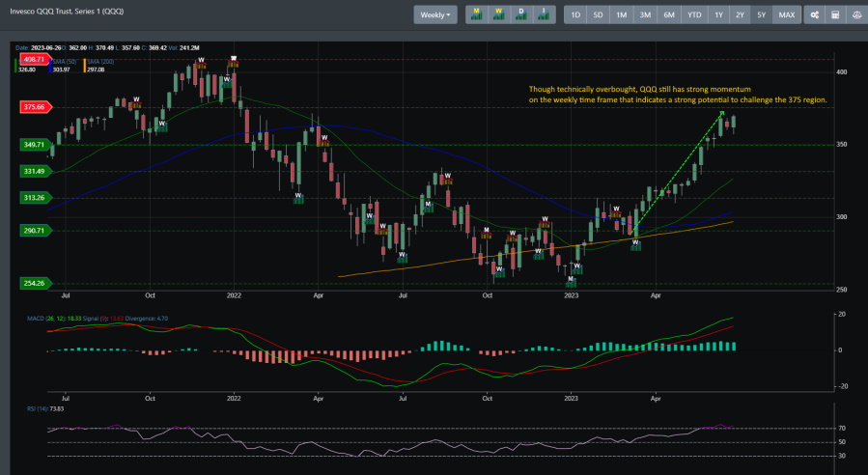Switch to the monthly (M) chart icon
868x475 pixels.
coord(476,14)
